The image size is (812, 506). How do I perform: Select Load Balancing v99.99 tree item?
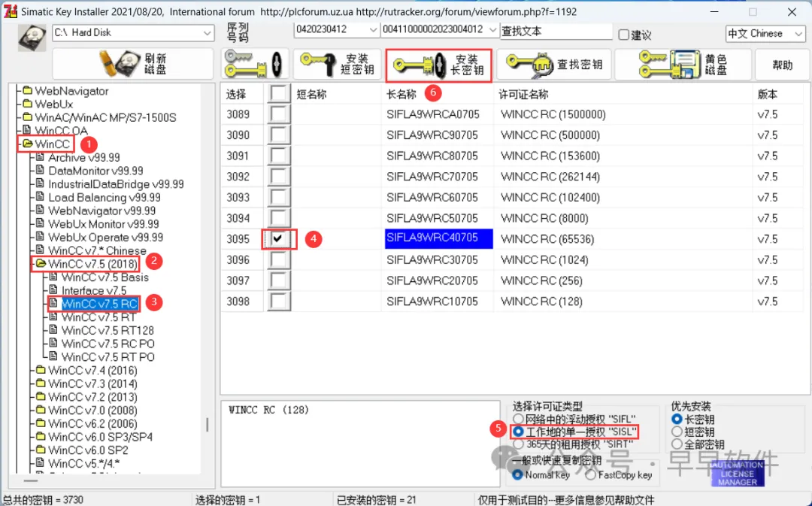(104, 197)
